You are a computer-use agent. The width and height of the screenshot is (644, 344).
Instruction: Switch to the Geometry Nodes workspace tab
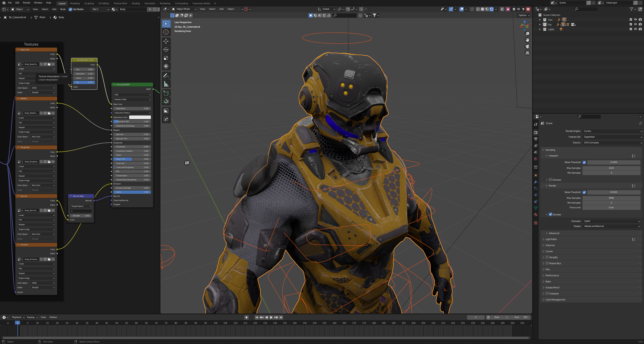[201, 3]
